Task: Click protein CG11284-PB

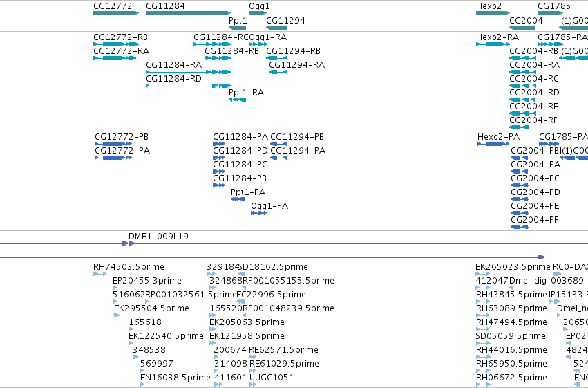Action: pos(219,185)
